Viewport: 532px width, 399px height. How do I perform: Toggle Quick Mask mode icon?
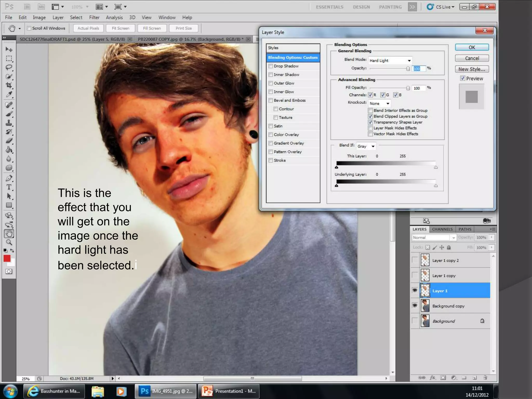coord(9,271)
